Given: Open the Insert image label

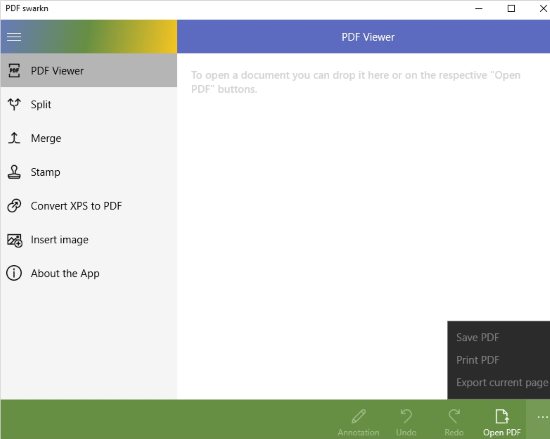Looking at the screenshot, I should (x=59, y=240).
